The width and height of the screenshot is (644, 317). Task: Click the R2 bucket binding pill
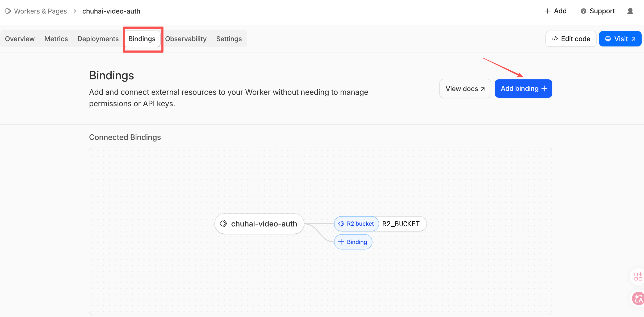click(x=356, y=224)
